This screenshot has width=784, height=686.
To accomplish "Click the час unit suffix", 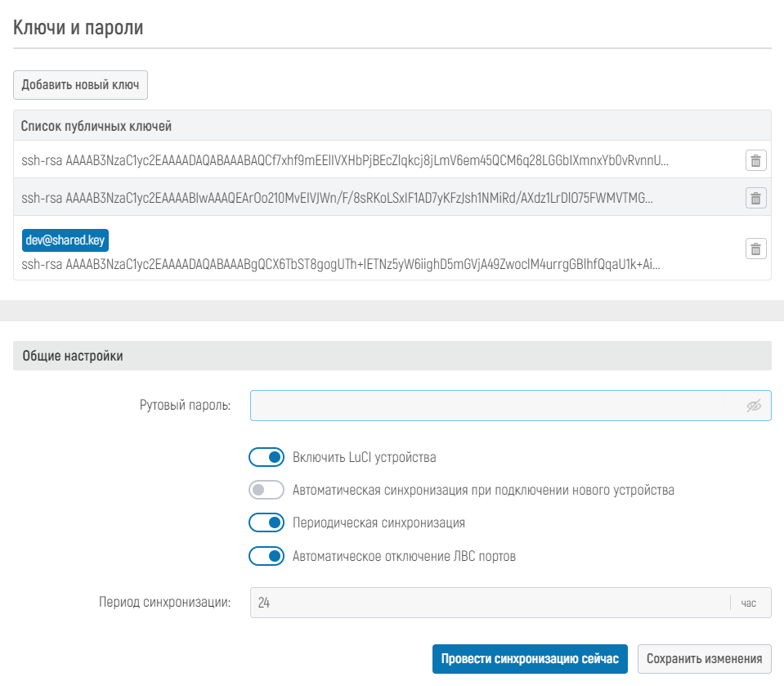I will tap(749, 603).
